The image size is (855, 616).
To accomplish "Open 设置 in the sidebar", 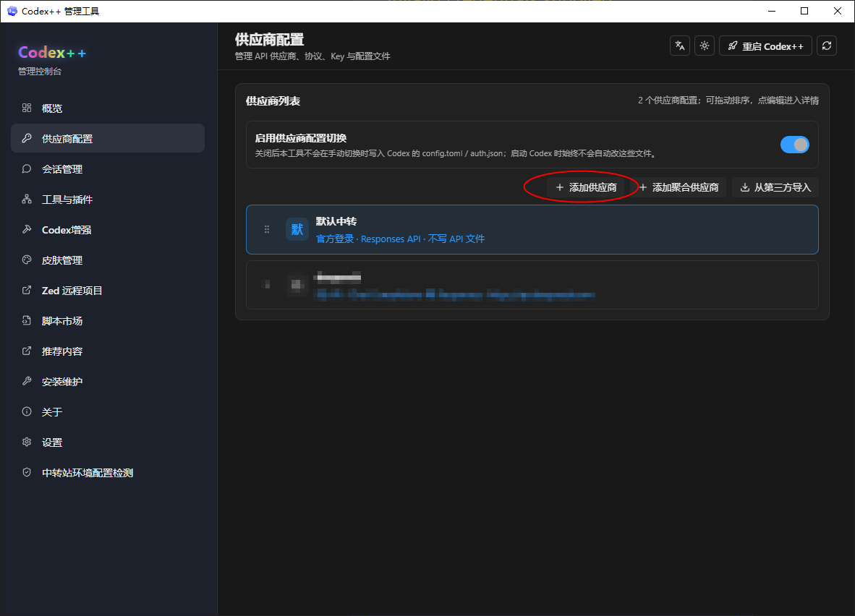I will pos(108,442).
